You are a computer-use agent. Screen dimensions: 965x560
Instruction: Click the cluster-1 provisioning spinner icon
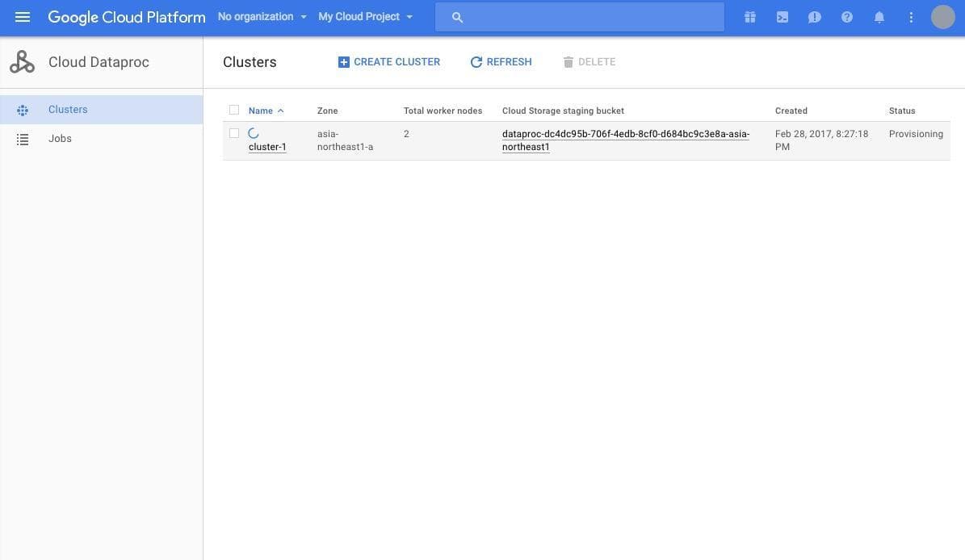pos(253,133)
